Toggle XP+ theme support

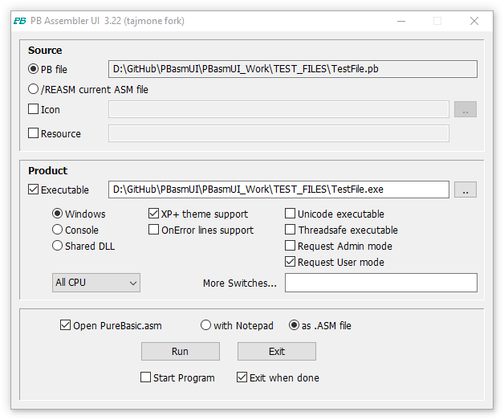(153, 214)
